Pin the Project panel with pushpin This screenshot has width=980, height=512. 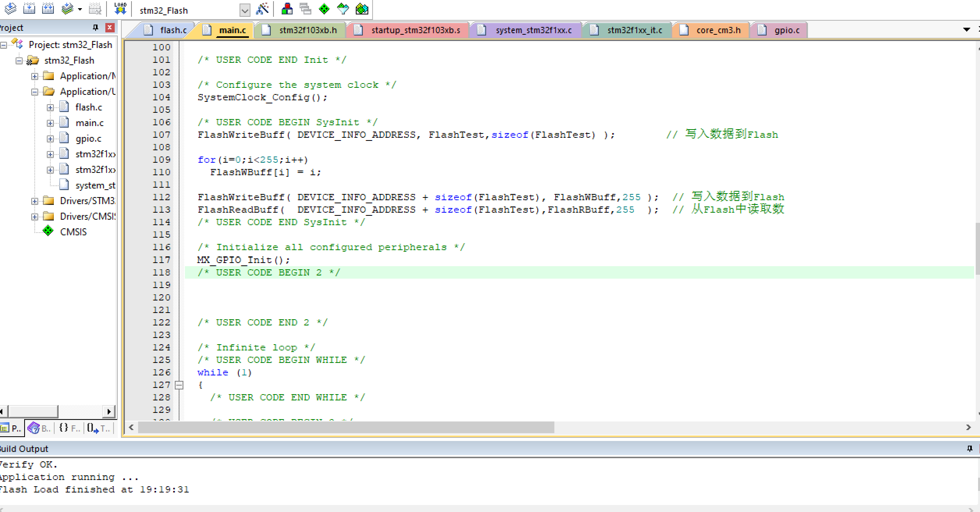[x=96, y=27]
